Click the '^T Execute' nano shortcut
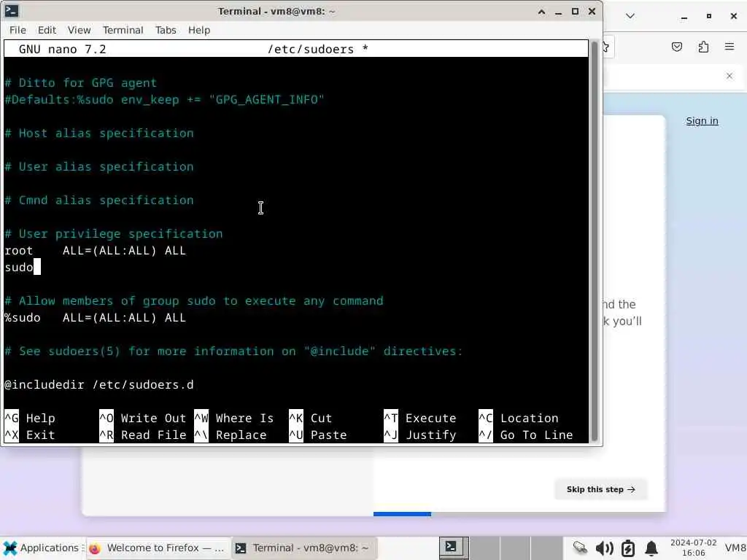Viewport: 747px width, 560px height. point(419,418)
